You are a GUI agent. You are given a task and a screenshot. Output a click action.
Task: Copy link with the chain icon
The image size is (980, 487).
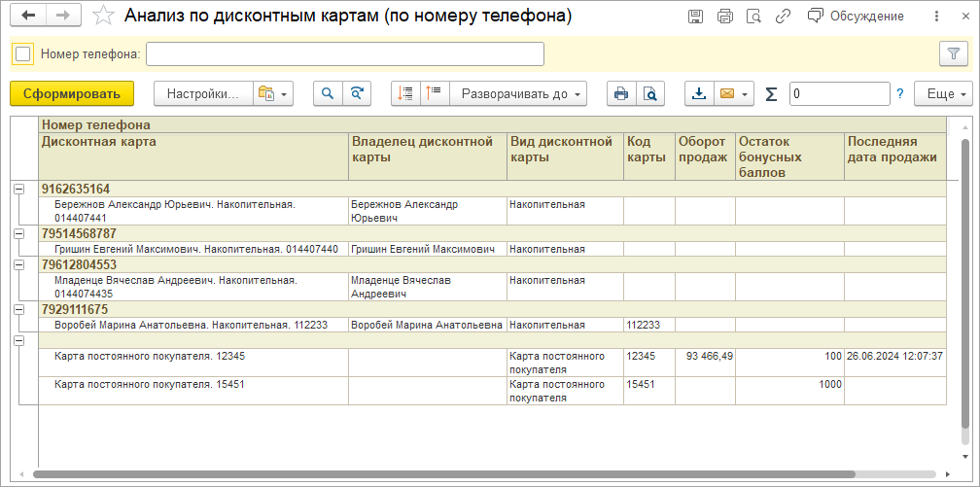tap(783, 17)
